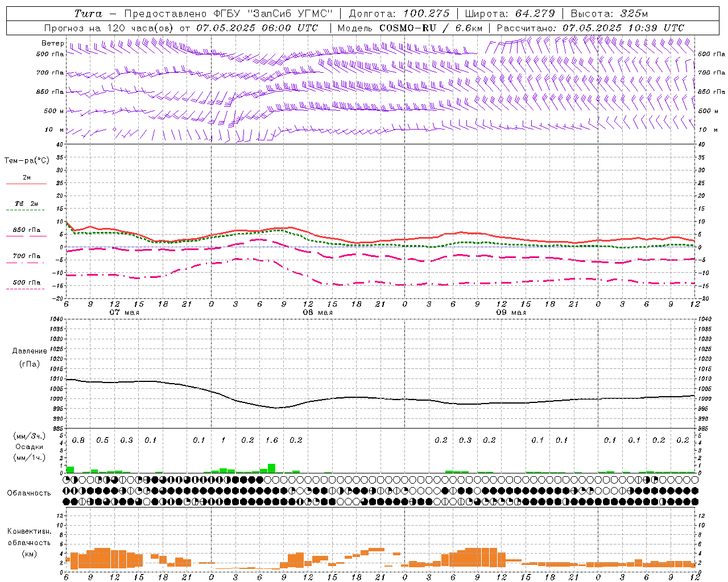Click the "2м" temperature legend entry

pos(27,178)
